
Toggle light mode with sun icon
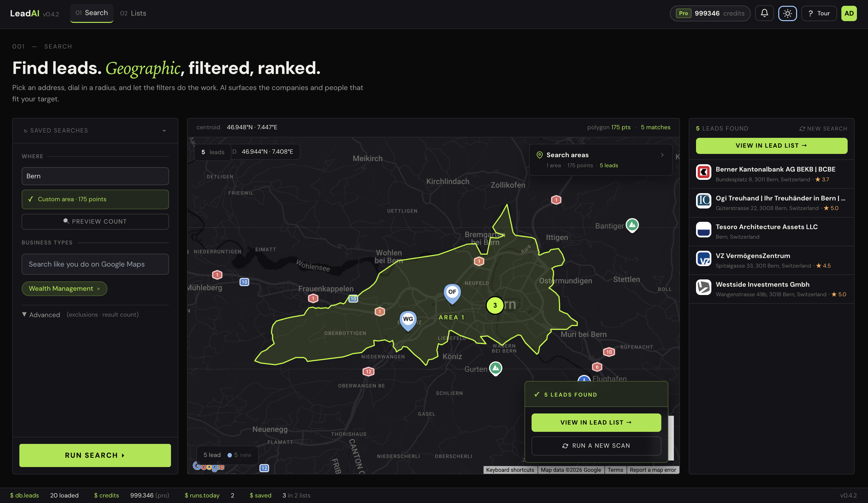(787, 13)
